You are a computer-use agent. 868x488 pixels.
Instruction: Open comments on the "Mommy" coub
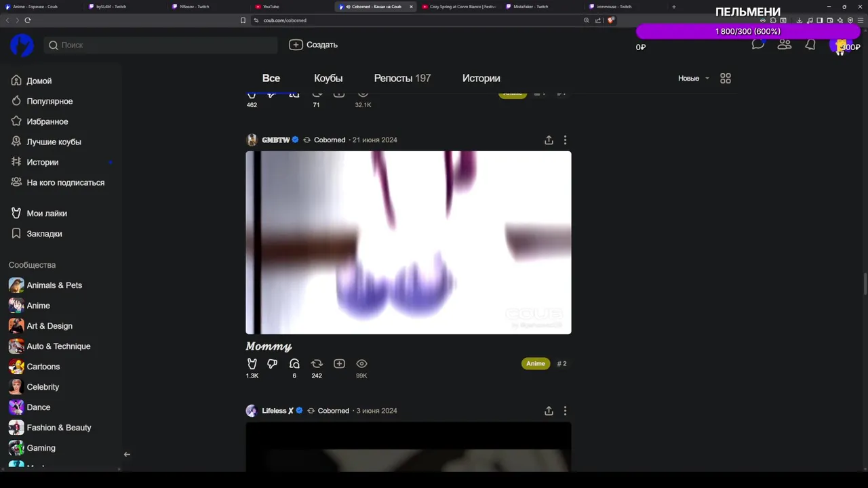[x=294, y=364]
